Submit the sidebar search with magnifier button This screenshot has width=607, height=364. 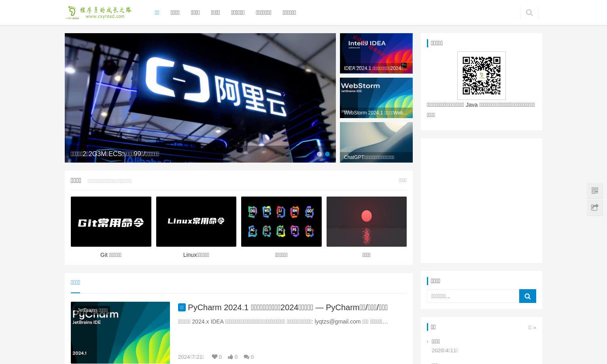pyautogui.click(x=527, y=296)
